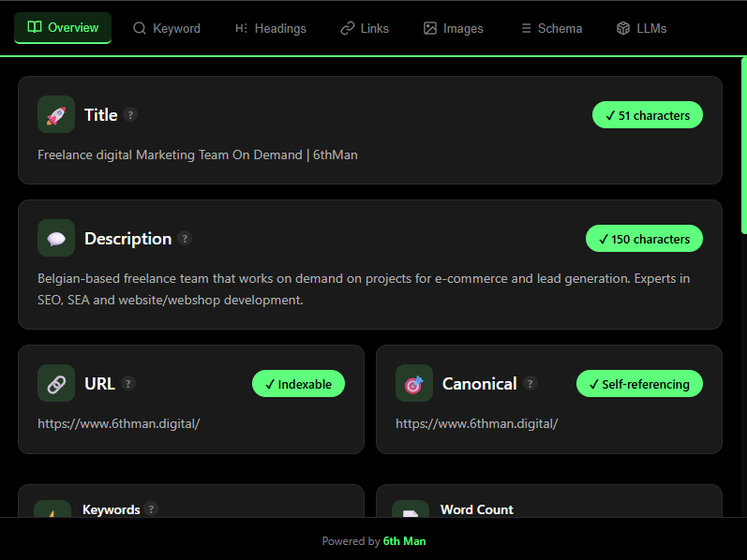Click the meta description text starting 'Belgian-based'

click(364, 289)
